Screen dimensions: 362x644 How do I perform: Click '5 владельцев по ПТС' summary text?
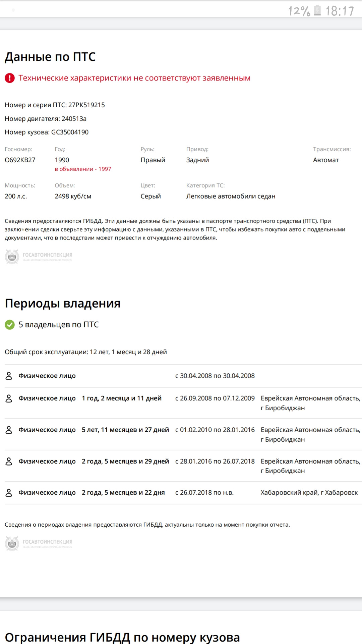click(x=59, y=325)
